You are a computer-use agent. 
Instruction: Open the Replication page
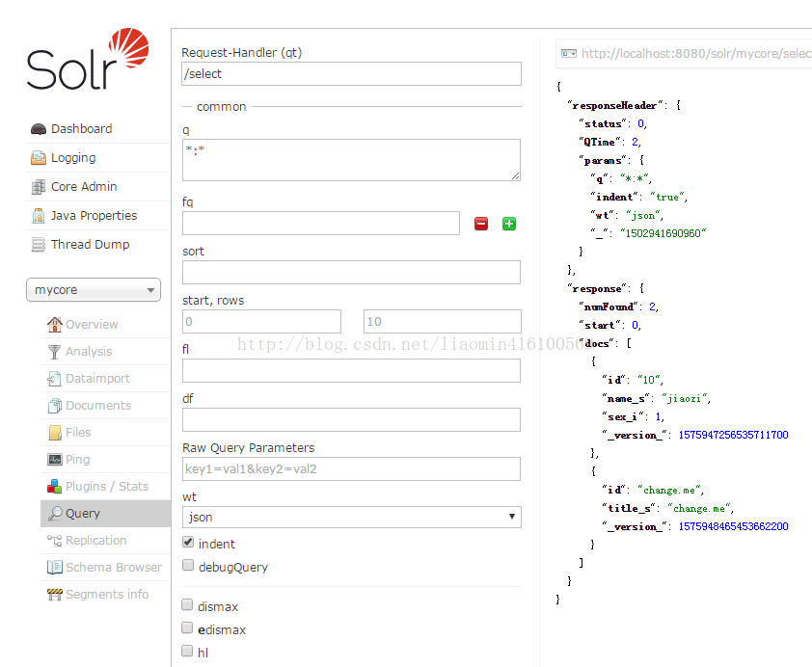95,540
